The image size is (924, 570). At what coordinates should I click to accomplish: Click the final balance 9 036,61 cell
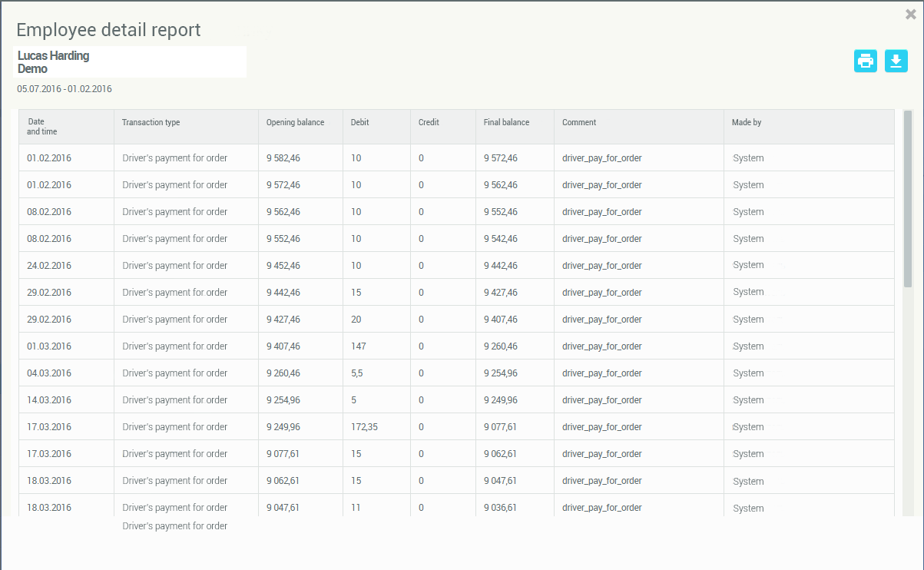coord(500,508)
